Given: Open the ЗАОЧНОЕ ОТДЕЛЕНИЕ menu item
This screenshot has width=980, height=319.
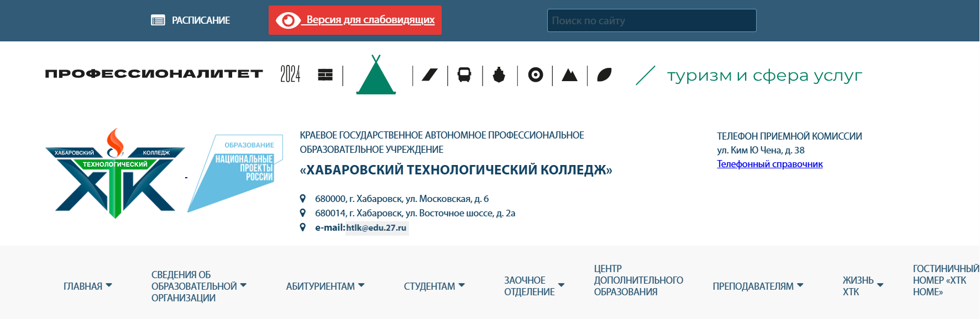Looking at the screenshot, I should [x=530, y=286].
